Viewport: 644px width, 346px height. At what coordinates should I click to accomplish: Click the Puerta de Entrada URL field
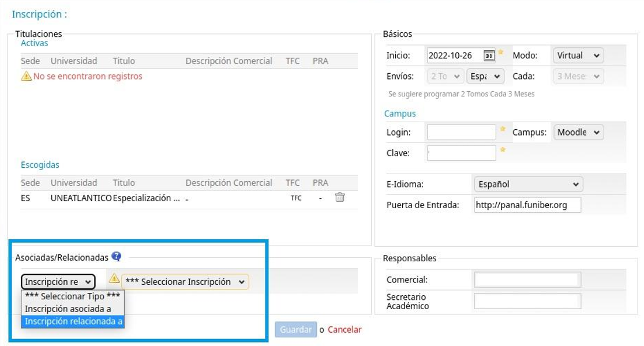click(527, 205)
